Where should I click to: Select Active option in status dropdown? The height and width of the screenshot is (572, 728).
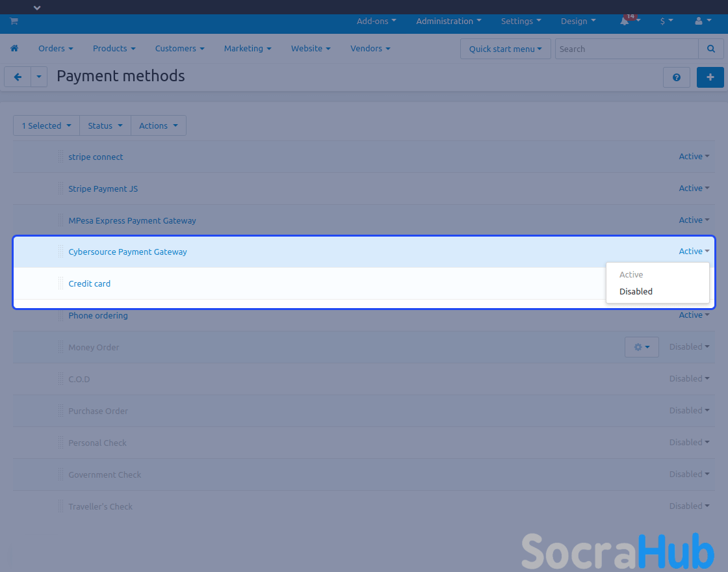631,275
